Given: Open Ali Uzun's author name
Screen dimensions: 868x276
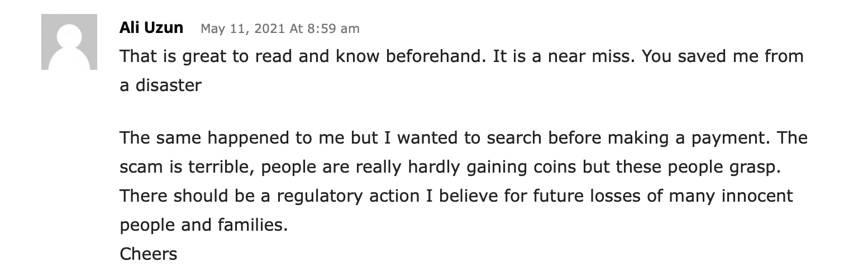Looking at the screenshot, I should [x=151, y=28].
